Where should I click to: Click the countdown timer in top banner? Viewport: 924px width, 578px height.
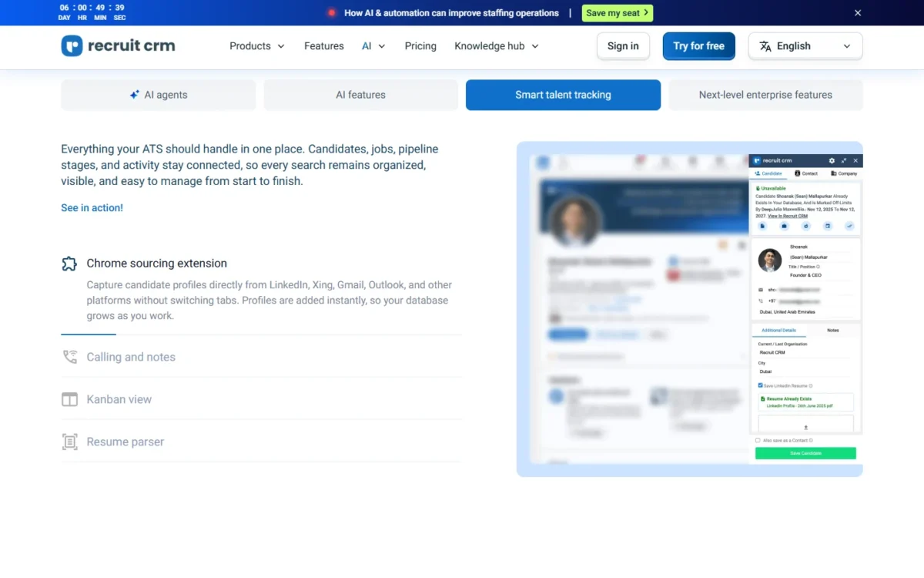(92, 12)
